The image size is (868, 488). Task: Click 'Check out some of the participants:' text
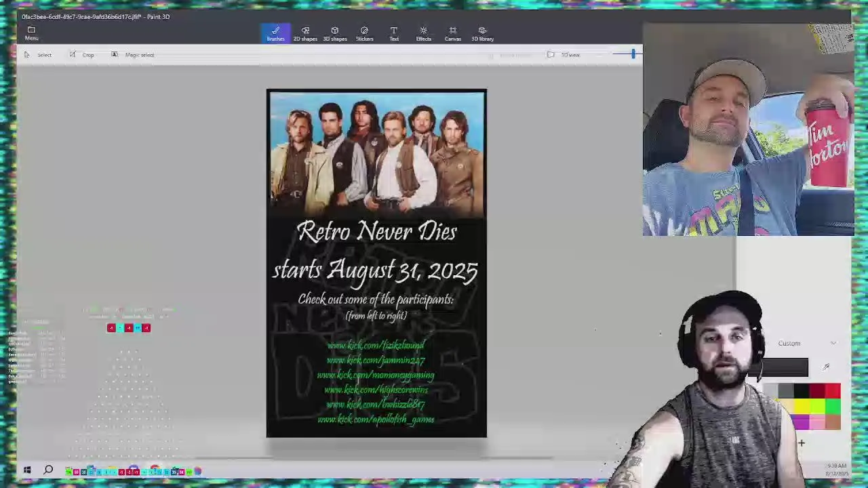click(x=376, y=300)
